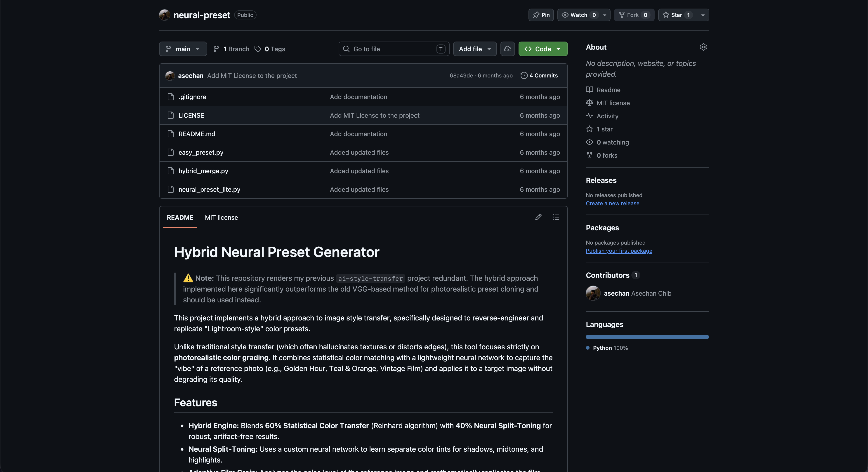
Task: View the 1 Branch list
Action: (231, 49)
